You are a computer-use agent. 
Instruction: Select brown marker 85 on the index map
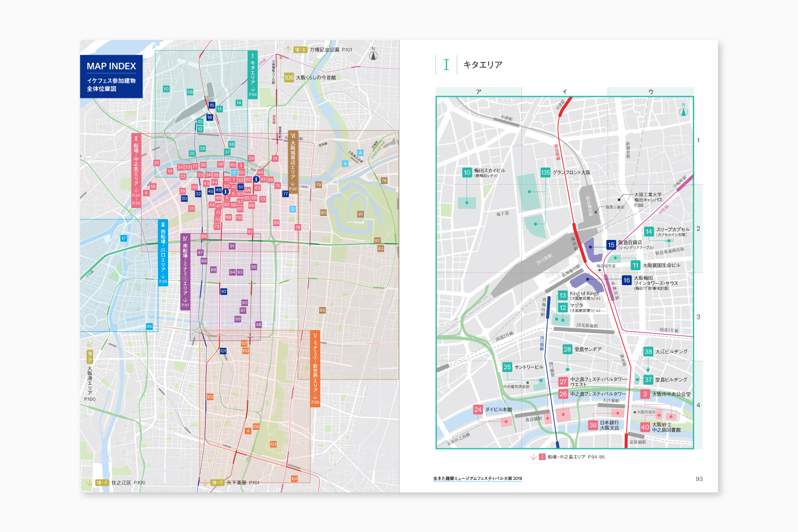point(322,310)
